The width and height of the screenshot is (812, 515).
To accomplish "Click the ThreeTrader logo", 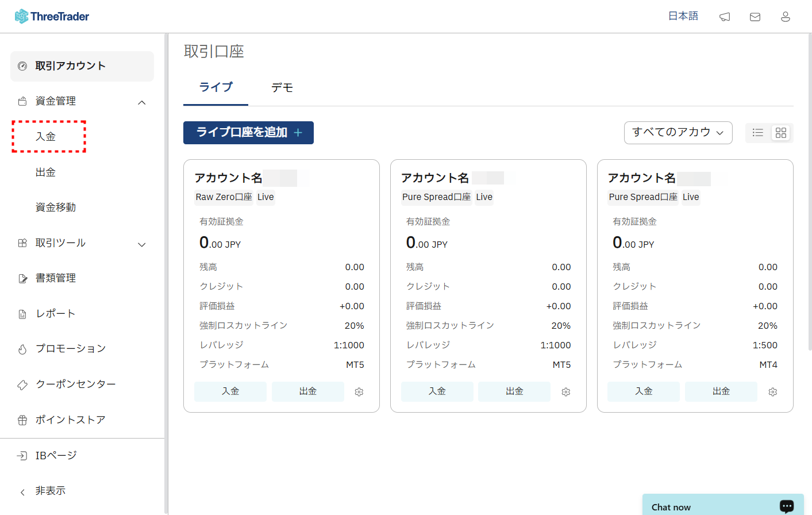I will (x=52, y=16).
